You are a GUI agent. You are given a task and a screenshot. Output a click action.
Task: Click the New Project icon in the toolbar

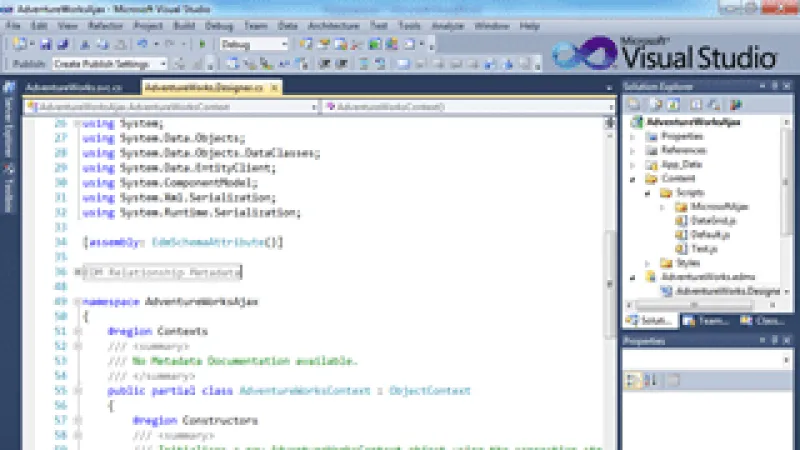(20, 44)
